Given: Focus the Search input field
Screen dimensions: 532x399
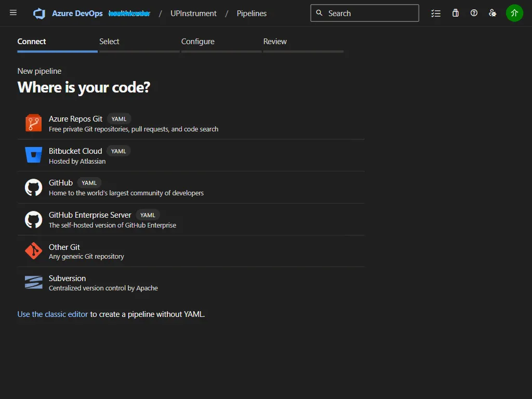Looking at the screenshot, I should 365,13.
